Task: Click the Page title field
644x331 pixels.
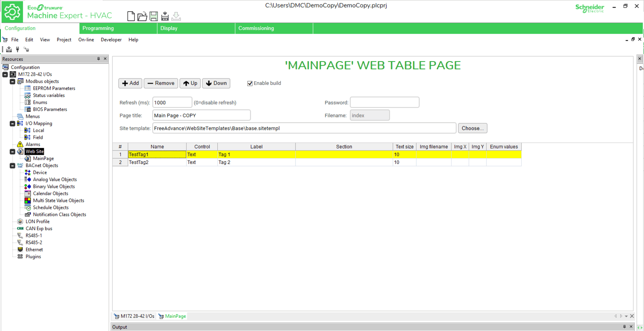Action: pos(202,115)
